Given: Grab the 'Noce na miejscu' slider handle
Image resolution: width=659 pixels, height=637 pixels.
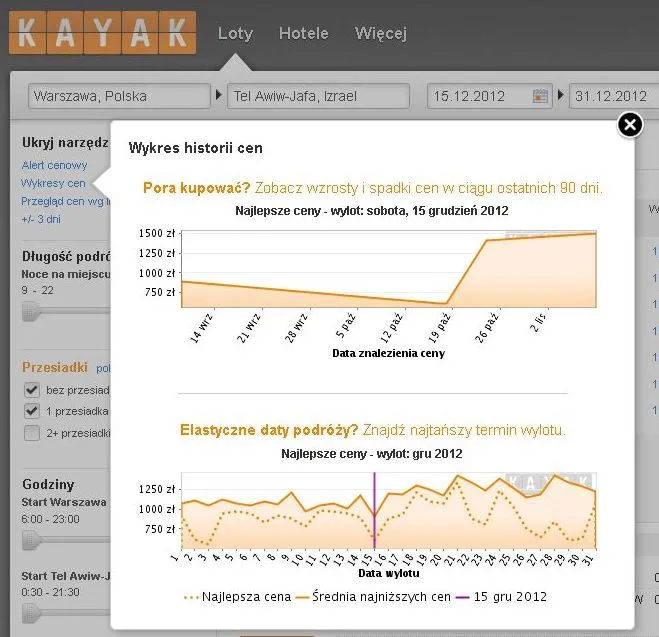Looking at the screenshot, I should (x=32, y=311).
